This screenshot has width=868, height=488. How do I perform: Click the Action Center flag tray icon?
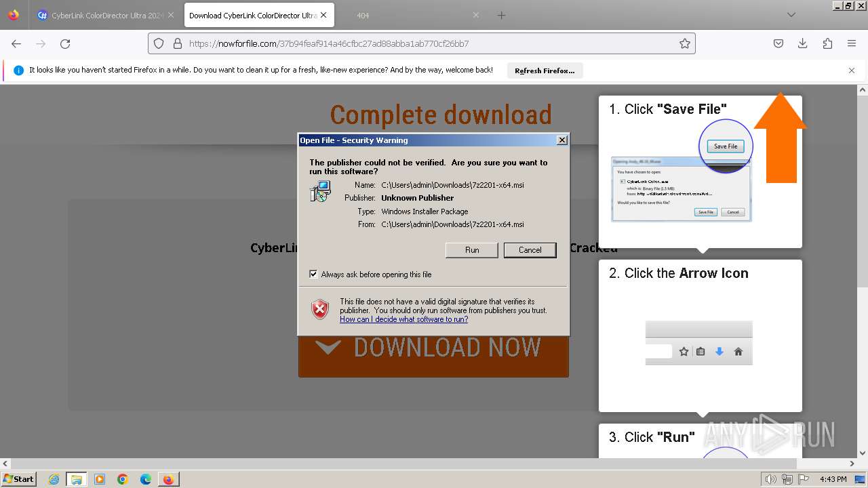(x=803, y=479)
